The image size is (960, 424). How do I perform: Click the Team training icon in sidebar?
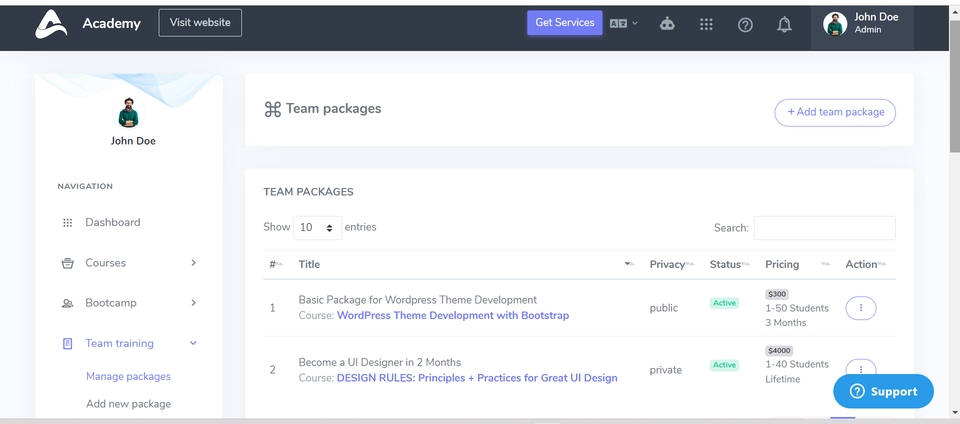[x=67, y=344]
